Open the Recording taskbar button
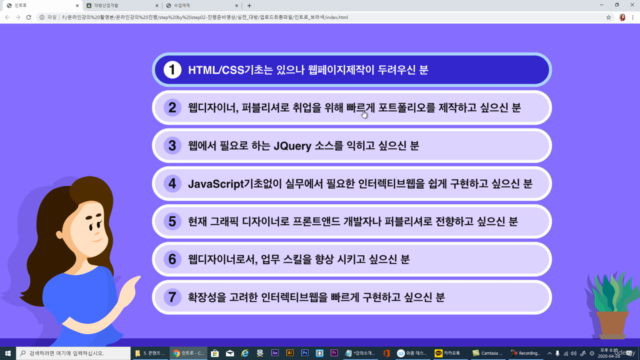 526,353
